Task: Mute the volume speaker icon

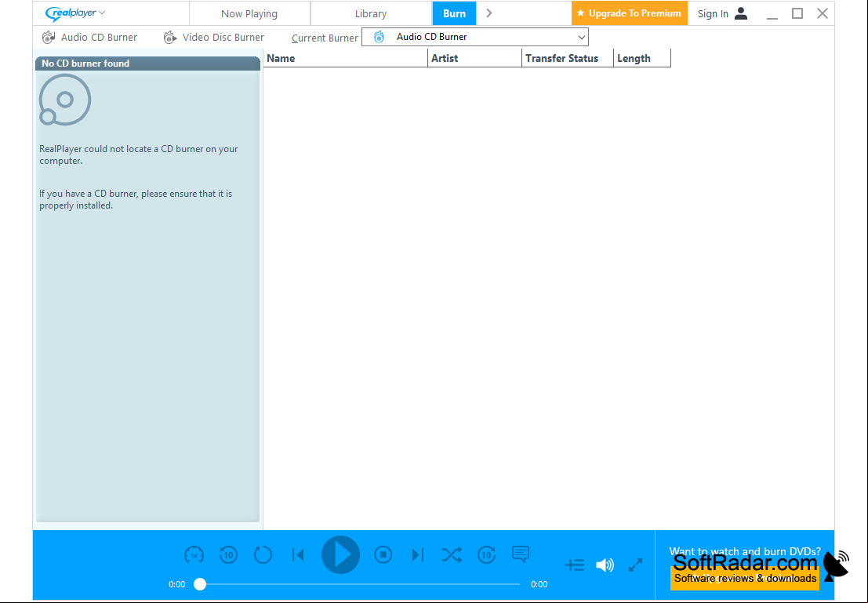Action: [x=605, y=565]
